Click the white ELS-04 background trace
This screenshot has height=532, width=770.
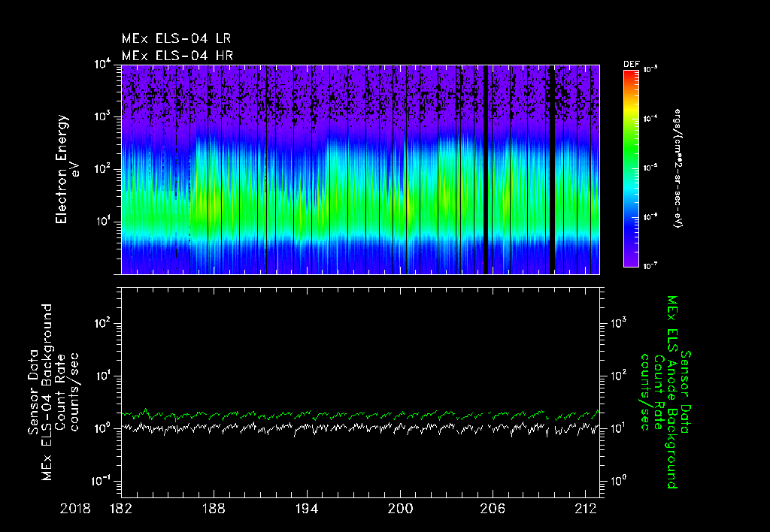point(360,428)
